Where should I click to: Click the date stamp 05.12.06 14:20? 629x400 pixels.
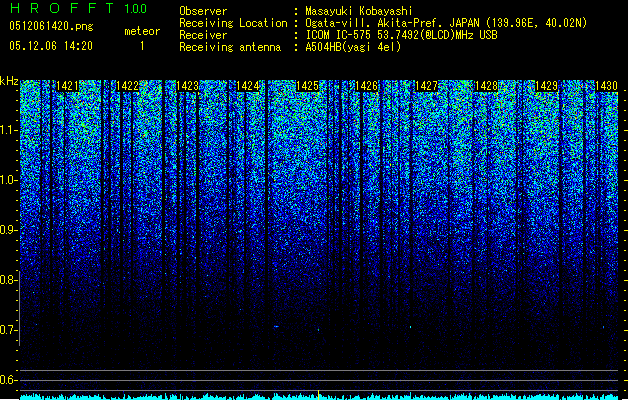click(x=51, y=46)
